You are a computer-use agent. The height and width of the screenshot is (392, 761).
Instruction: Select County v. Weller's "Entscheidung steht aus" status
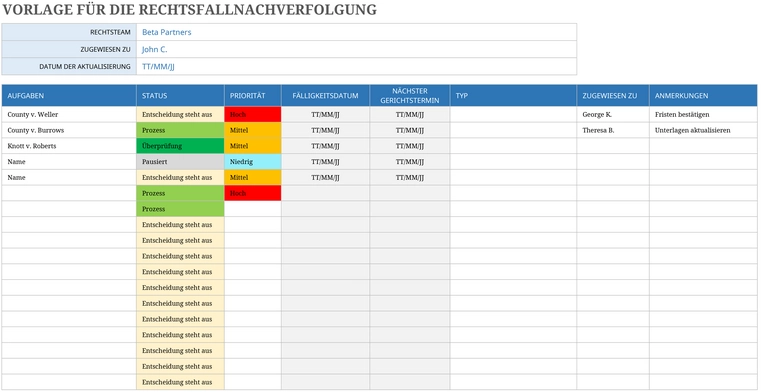[180, 114]
